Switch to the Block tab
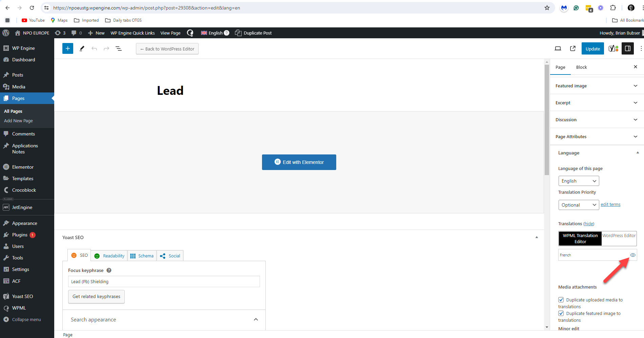Image resolution: width=644 pixels, height=338 pixels. pos(581,67)
